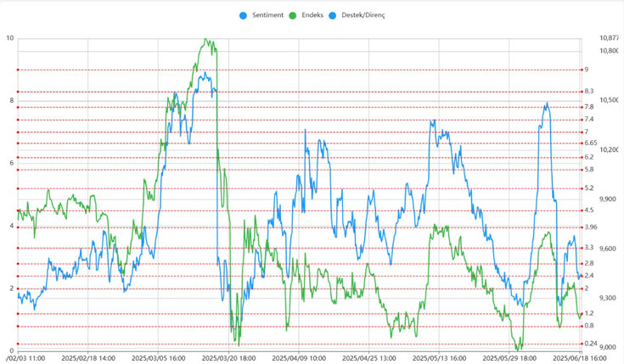The image size is (624, 364).
Task: Select the 2025/05/29 18:00 date axis label
Action: click(510, 358)
